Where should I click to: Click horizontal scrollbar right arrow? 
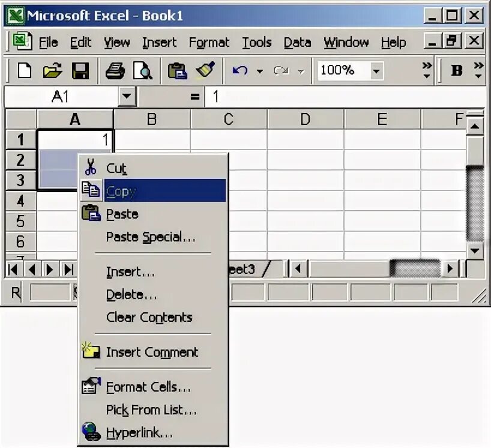(450, 269)
